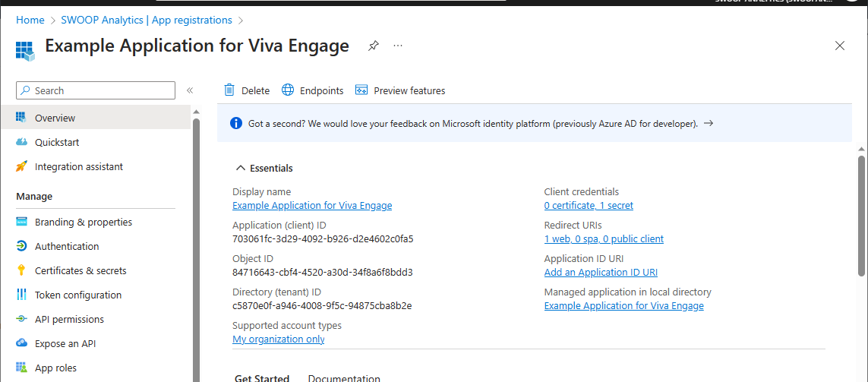Click the Branding & properties icon

21,222
